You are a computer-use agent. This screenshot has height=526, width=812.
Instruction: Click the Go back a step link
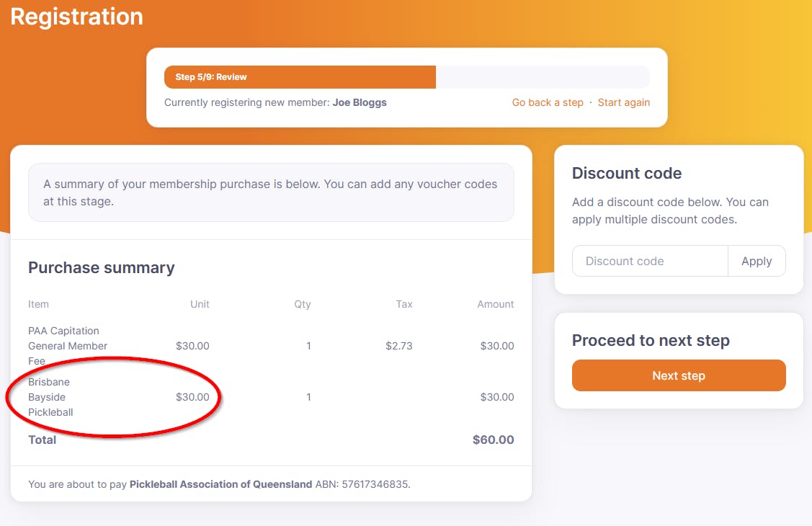(548, 102)
